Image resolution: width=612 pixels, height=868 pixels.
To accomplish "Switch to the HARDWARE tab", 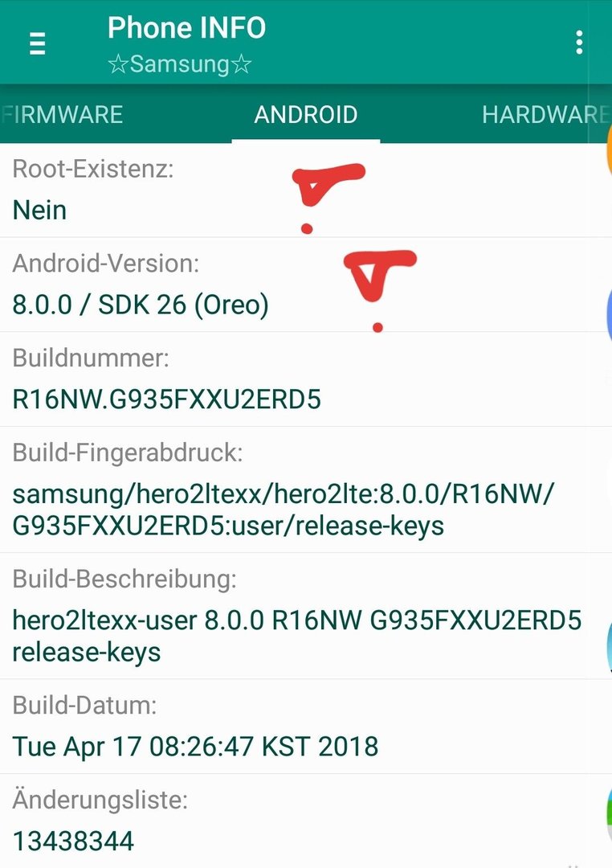I will 545,115.
